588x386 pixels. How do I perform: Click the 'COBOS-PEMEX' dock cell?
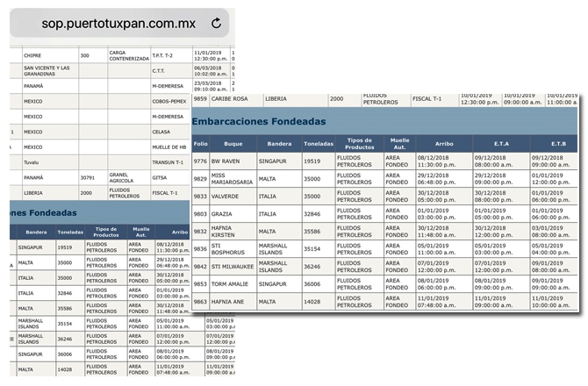(x=169, y=102)
